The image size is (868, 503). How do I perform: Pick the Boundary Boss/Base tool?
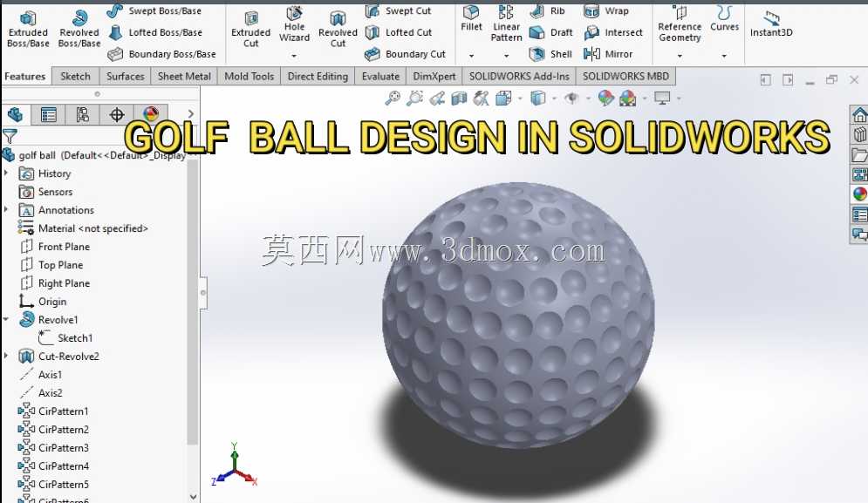pyautogui.click(x=161, y=54)
